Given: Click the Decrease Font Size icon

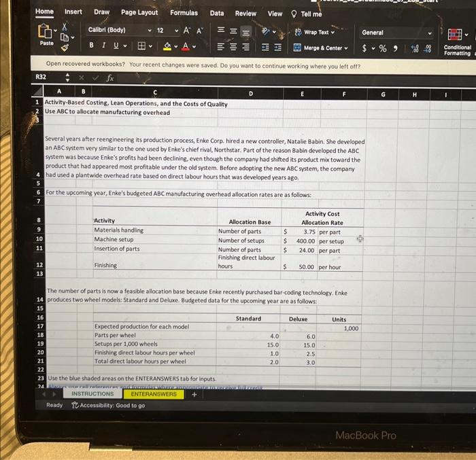Looking at the screenshot, I should [199, 31].
